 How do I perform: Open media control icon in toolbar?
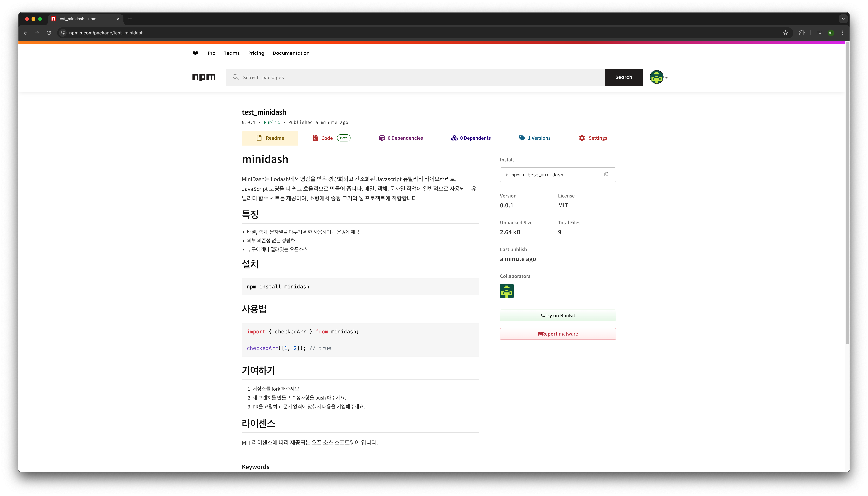click(819, 33)
